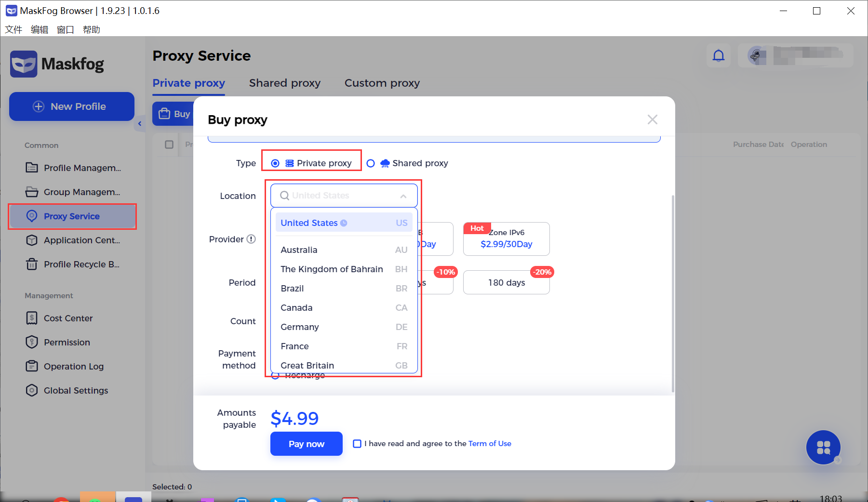Open the 窗口 menu
Viewport: 868px width, 502px height.
tap(66, 29)
